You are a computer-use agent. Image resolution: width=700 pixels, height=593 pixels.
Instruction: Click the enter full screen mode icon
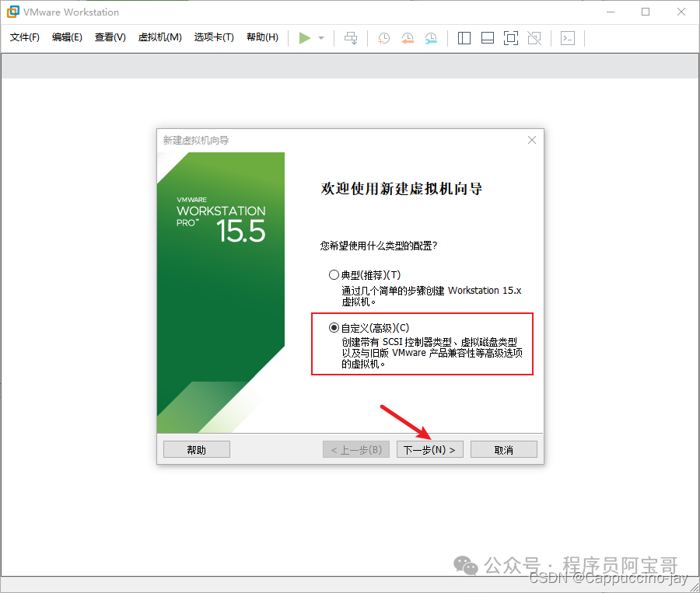(x=511, y=38)
